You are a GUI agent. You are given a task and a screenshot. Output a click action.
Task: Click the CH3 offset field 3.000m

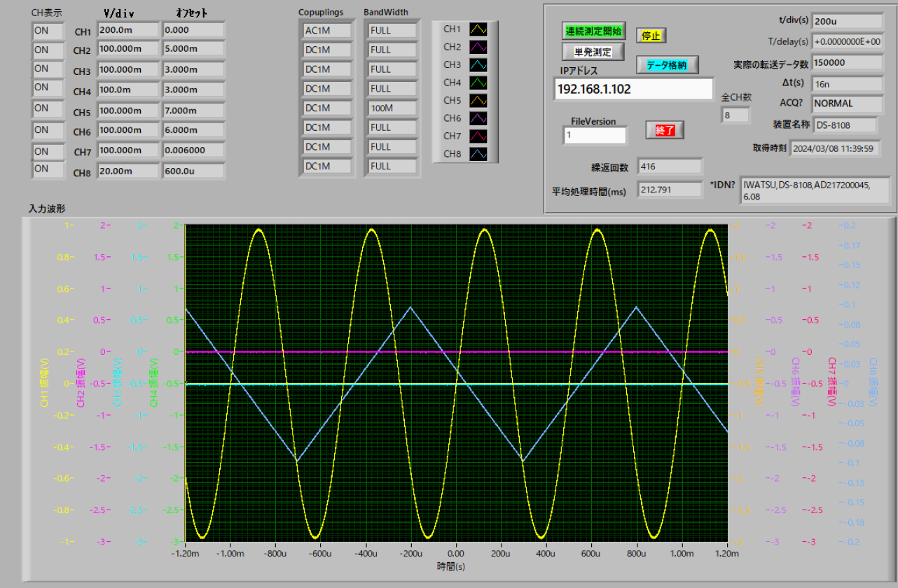click(x=193, y=70)
